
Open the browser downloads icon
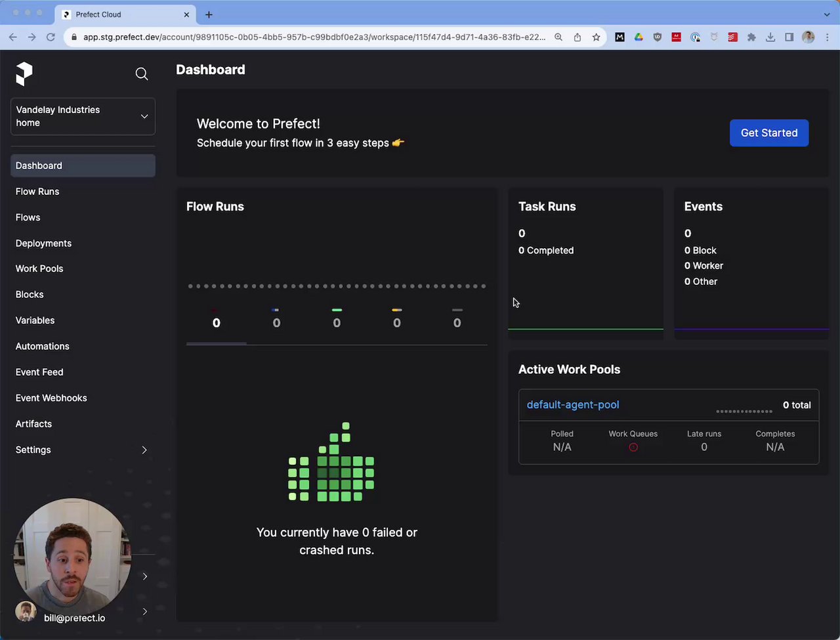(x=770, y=37)
